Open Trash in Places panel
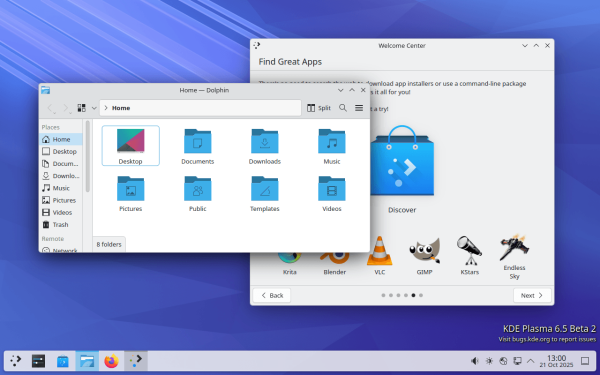 [x=61, y=225]
